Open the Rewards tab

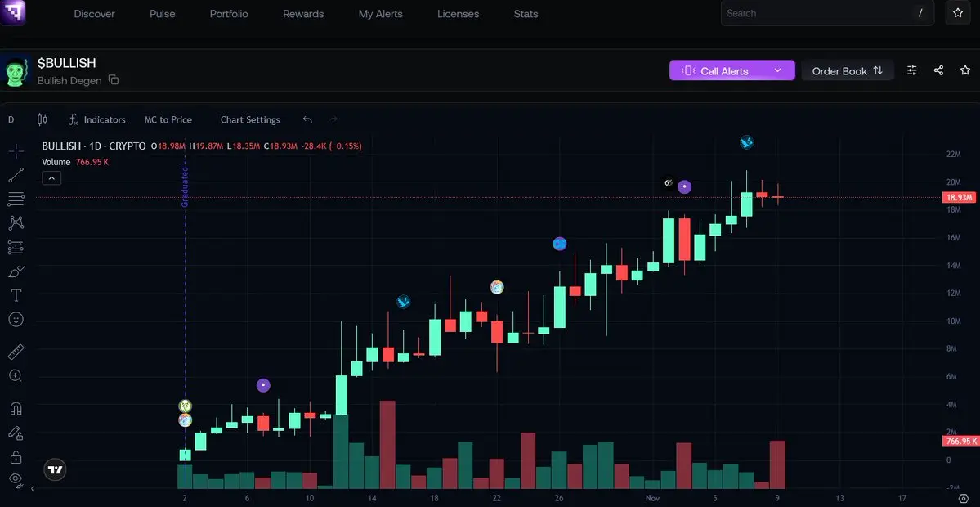[303, 14]
